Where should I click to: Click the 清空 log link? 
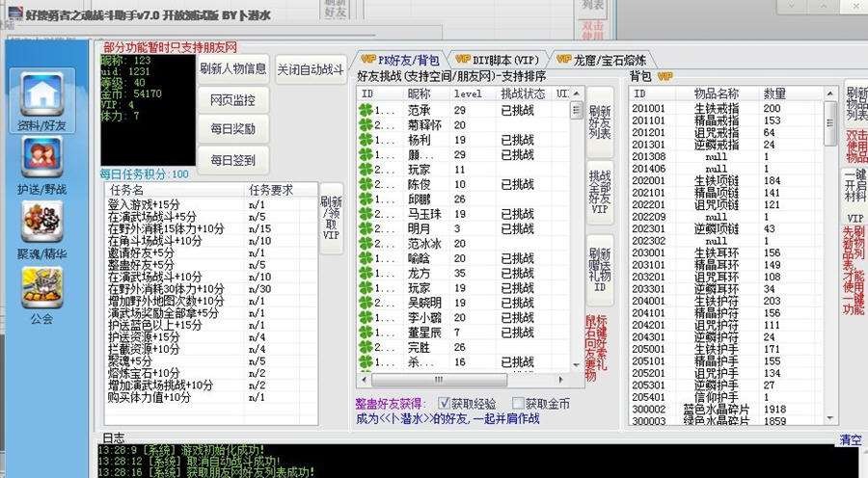pos(850,439)
